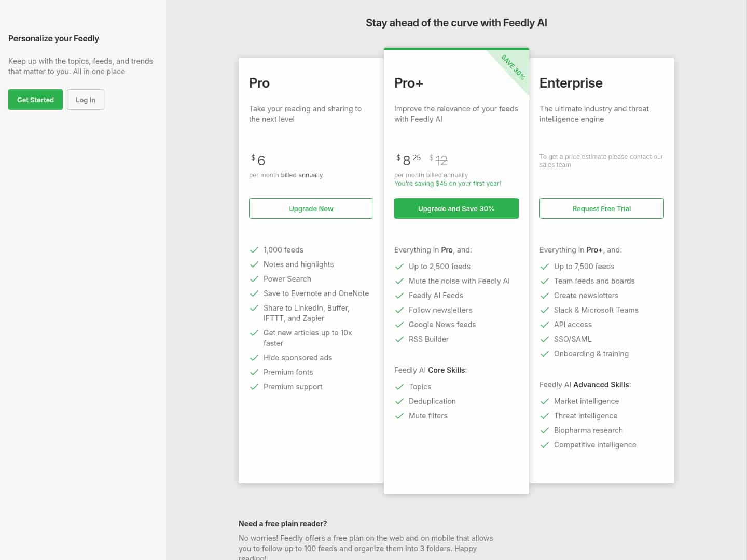Choose Upgrade and Save 30%

(x=456, y=208)
